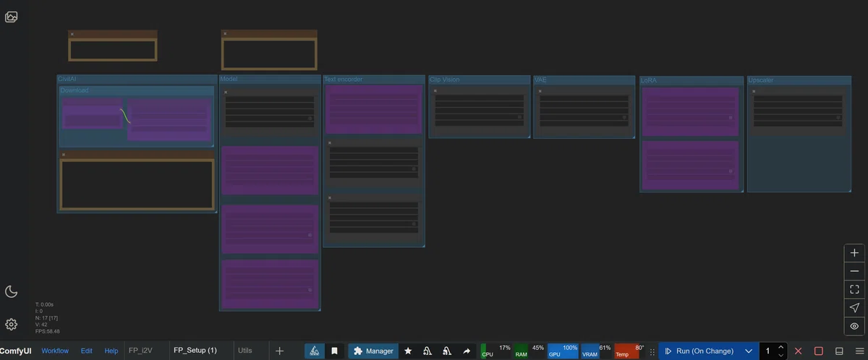
Task: Click the GPU usage monitor
Action: [563, 351]
